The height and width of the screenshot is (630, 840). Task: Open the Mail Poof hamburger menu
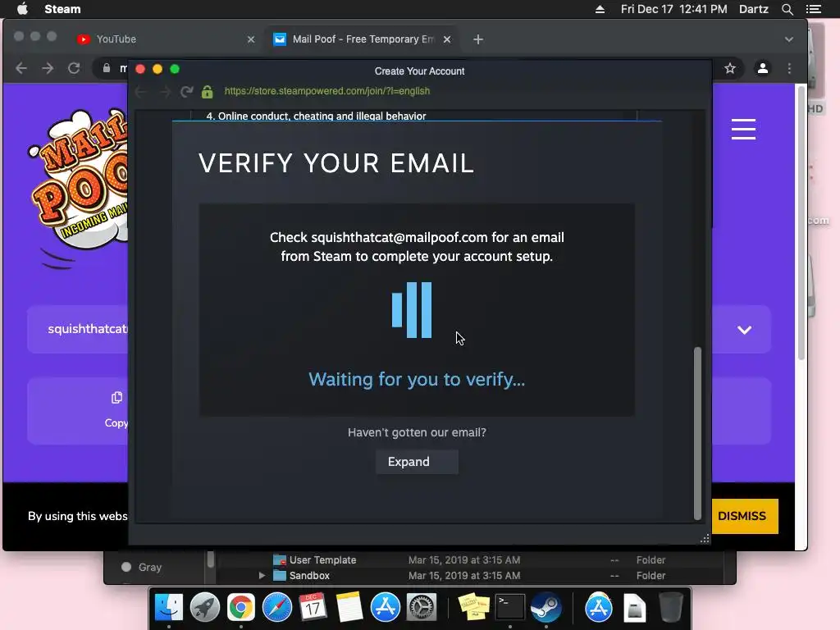[x=743, y=129]
